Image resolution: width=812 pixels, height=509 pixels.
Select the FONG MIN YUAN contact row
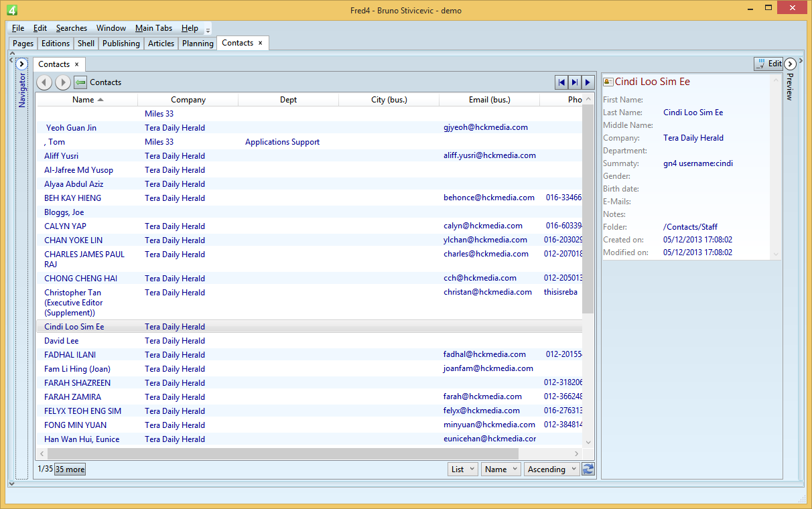[x=310, y=425]
